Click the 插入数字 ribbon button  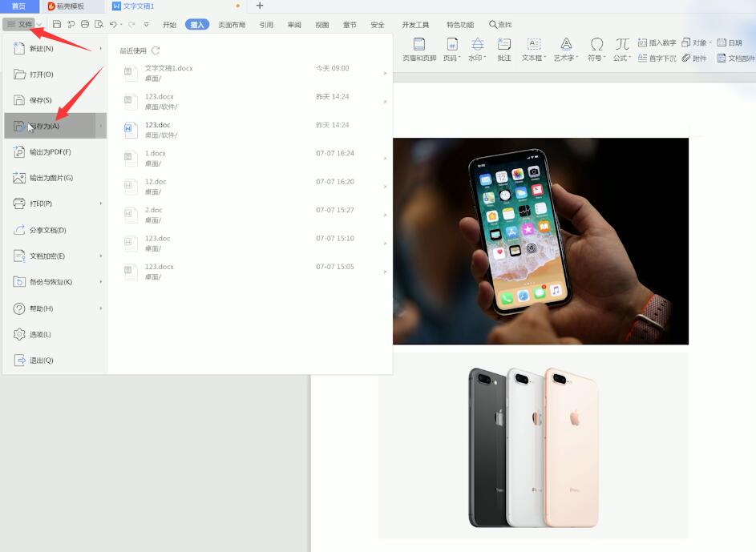pyautogui.click(x=657, y=43)
